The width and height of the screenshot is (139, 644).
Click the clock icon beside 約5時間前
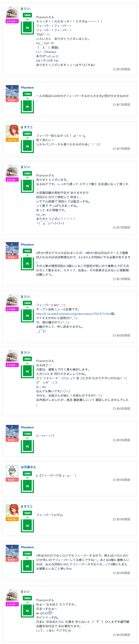click(x=114, y=69)
